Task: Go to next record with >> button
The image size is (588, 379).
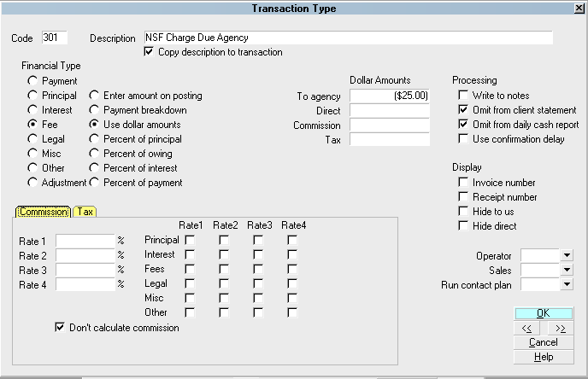Action: point(561,329)
